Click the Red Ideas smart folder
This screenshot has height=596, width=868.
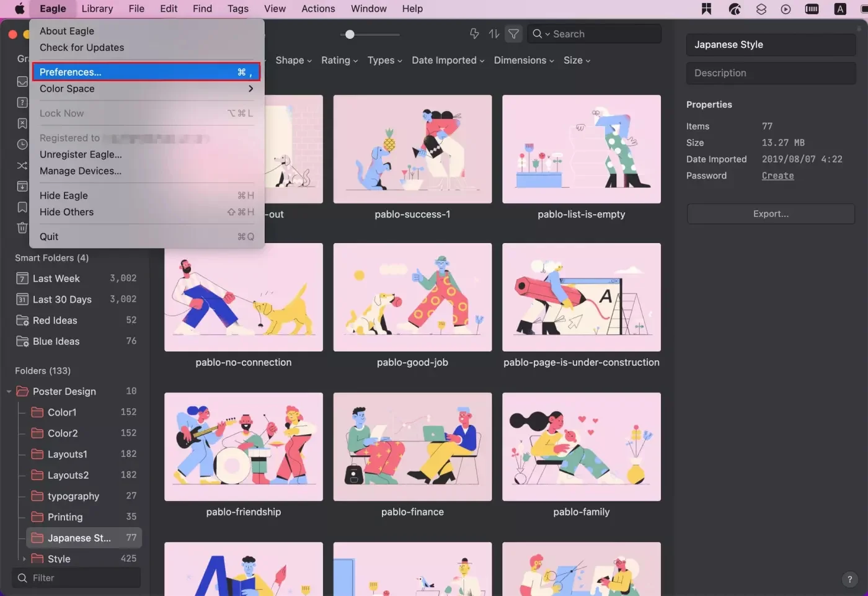(55, 320)
